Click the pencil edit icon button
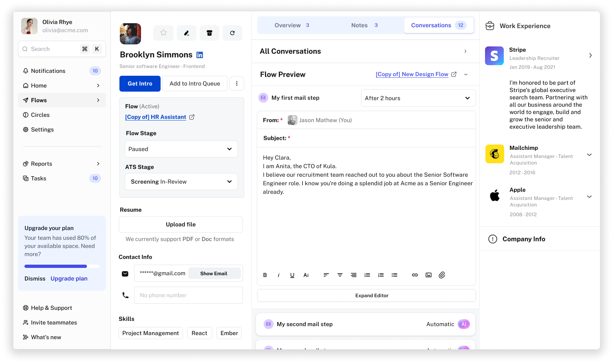This screenshot has width=613, height=364. [x=187, y=33]
